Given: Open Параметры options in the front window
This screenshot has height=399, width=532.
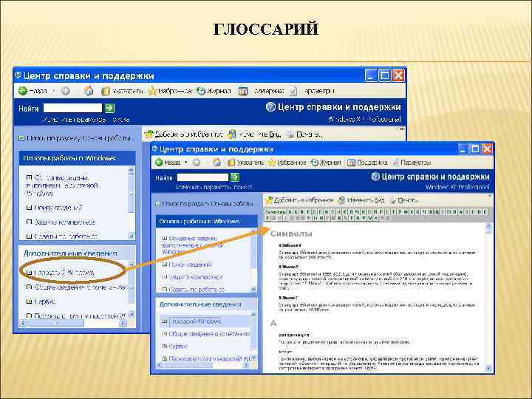Looking at the screenshot, I should pos(412,163).
